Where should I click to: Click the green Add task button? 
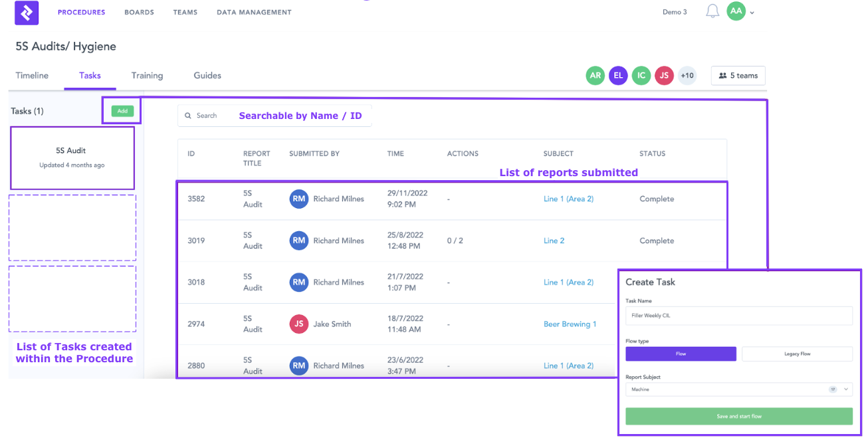pyautogui.click(x=122, y=111)
